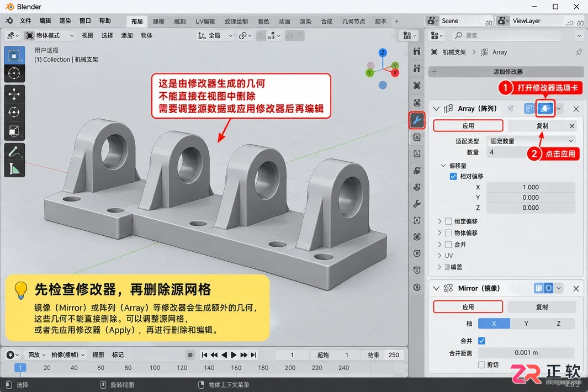Pick the Scale tool in toolbar

tap(14, 131)
